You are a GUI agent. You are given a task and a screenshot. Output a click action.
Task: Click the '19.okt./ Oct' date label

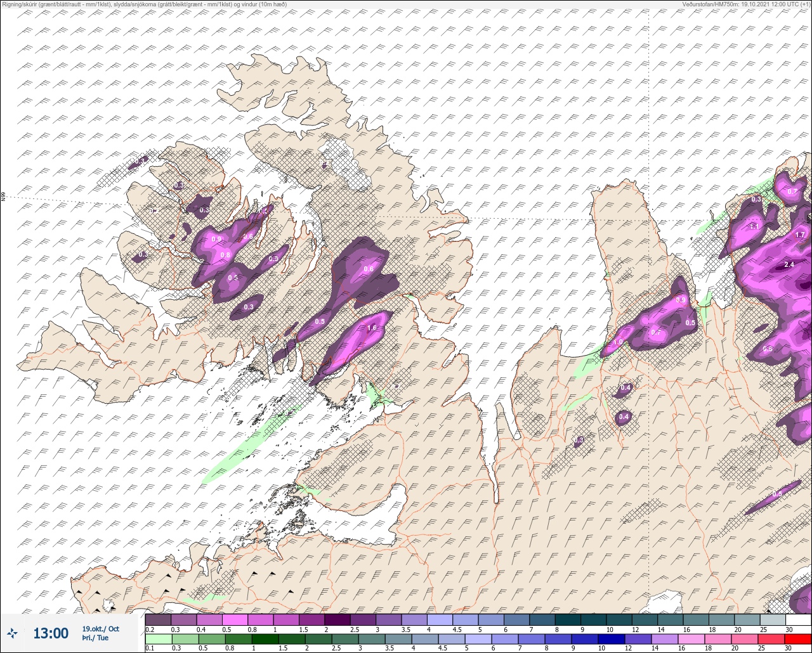[x=100, y=629]
